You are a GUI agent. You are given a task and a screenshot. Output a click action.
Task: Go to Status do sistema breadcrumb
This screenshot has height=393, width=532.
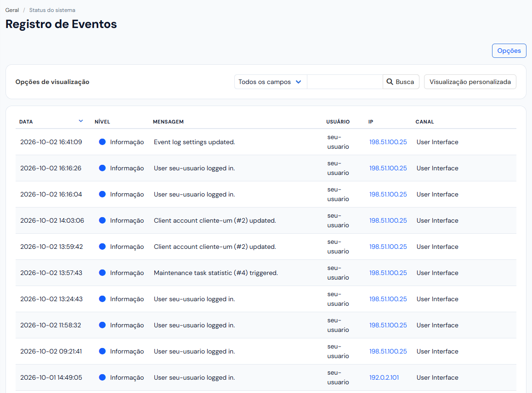click(52, 10)
